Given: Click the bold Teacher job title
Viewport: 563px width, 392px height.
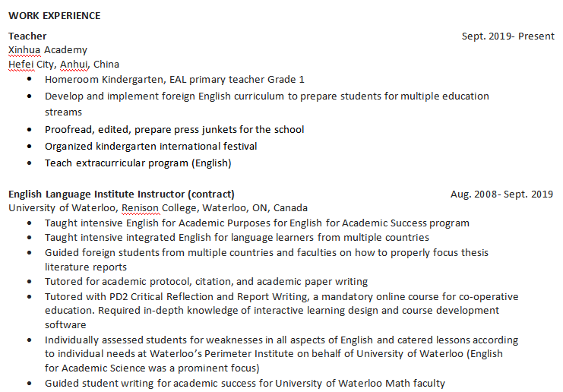Looking at the screenshot, I should 27,36.
